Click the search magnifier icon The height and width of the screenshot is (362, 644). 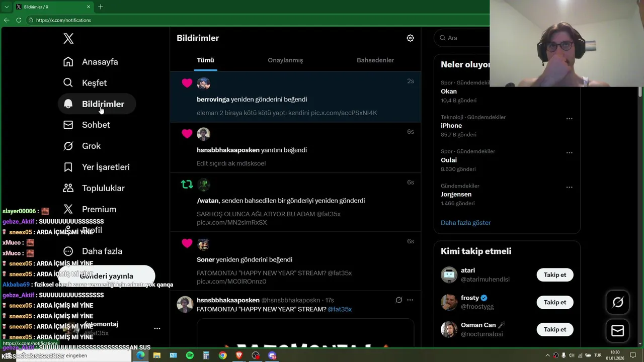click(443, 38)
